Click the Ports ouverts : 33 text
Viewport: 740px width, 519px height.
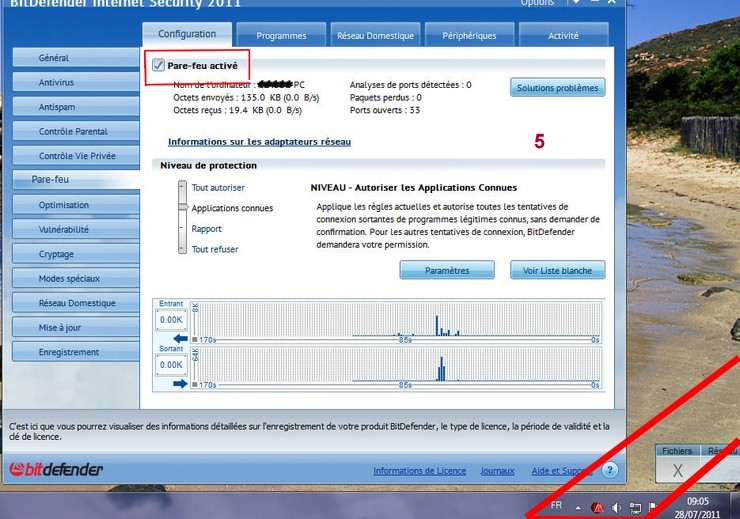(385, 110)
